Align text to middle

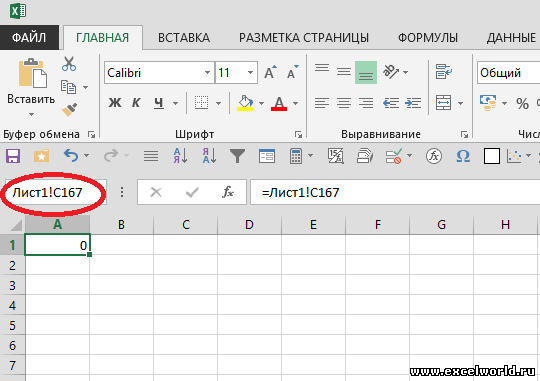[344, 72]
